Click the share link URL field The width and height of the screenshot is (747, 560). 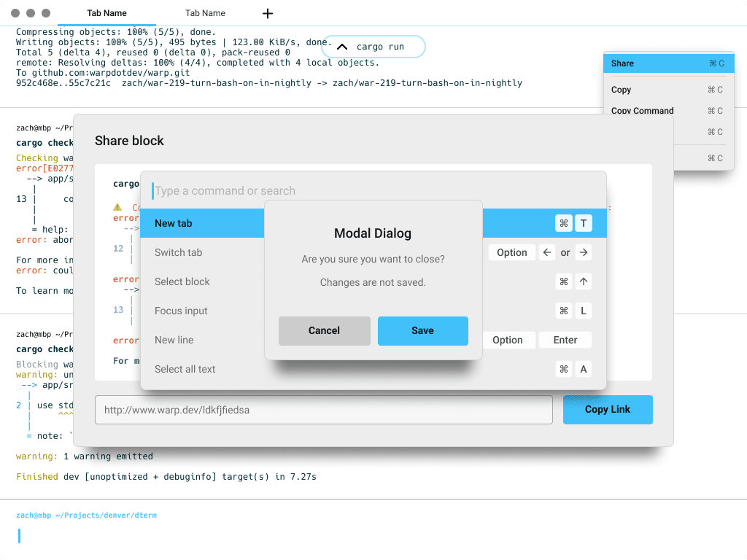coord(323,410)
